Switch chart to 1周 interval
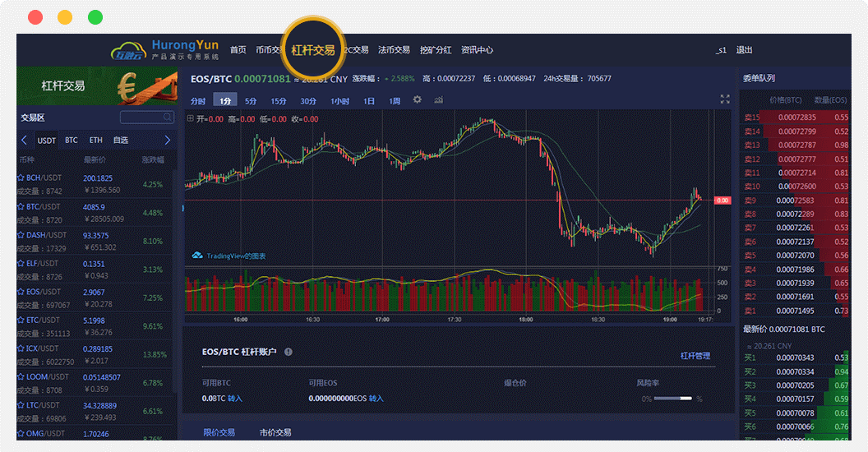The width and height of the screenshot is (868, 452). [395, 101]
